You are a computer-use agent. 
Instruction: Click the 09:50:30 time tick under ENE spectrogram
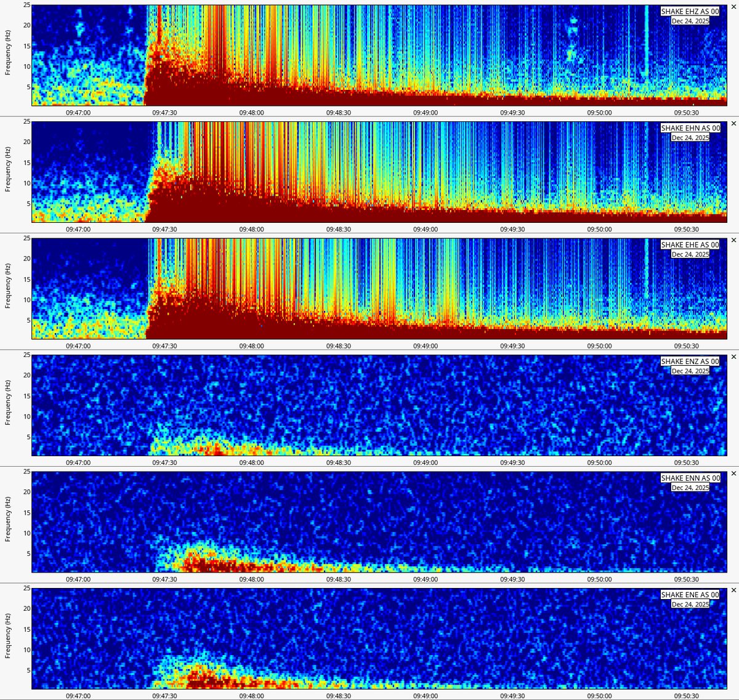click(x=686, y=696)
